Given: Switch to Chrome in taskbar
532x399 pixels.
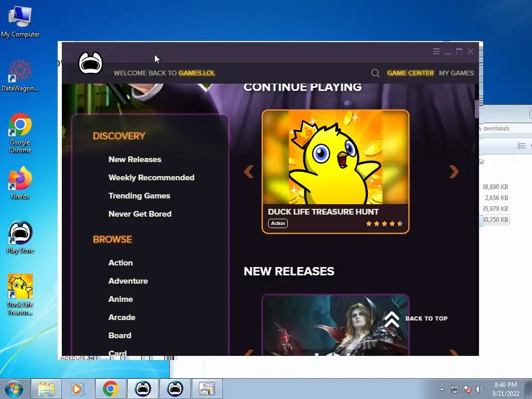Looking at the screenshot, I should click(x=110, y=389).
